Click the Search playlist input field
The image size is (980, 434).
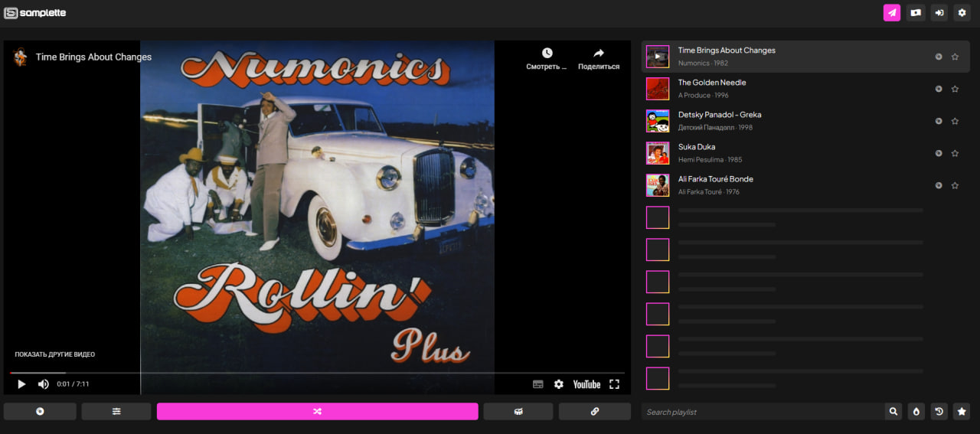763,412
